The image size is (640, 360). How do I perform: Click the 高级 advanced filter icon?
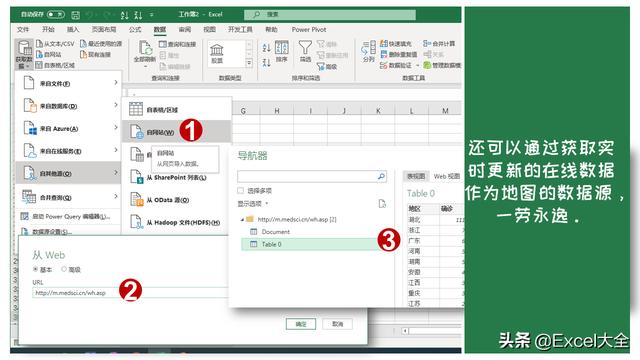[321, 66]
